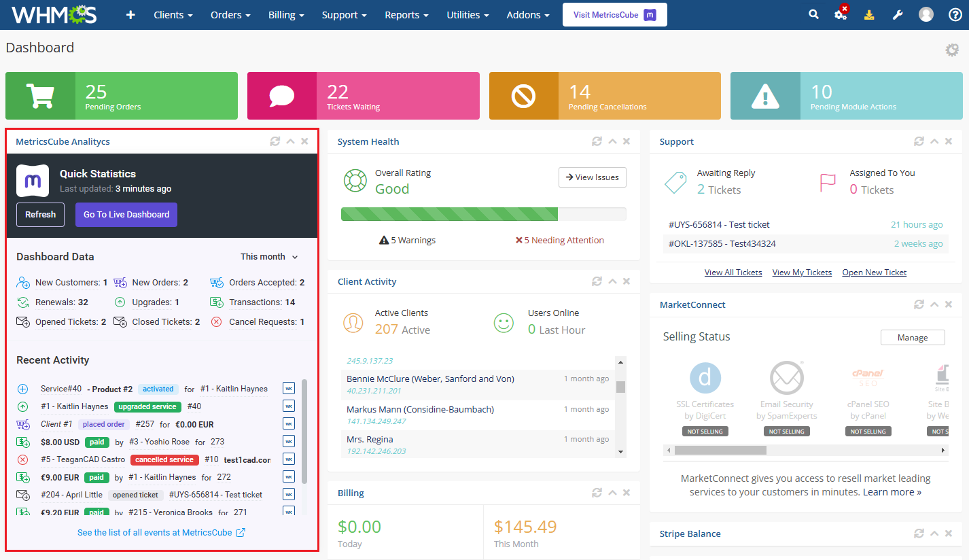969x560 pixels.
Task: Open the Utilities dropdown menu
Action: pos(468,15)
